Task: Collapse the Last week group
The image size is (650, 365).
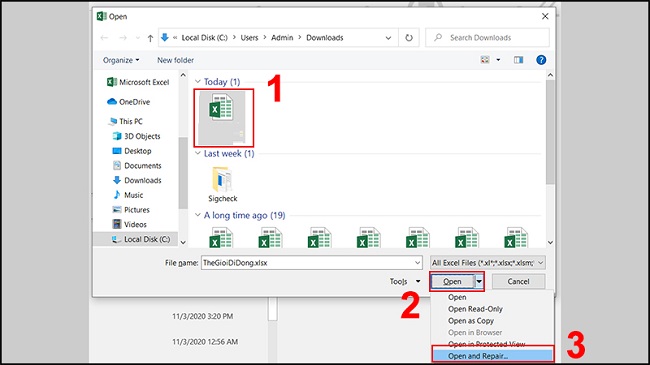Action: coord(198,153)
